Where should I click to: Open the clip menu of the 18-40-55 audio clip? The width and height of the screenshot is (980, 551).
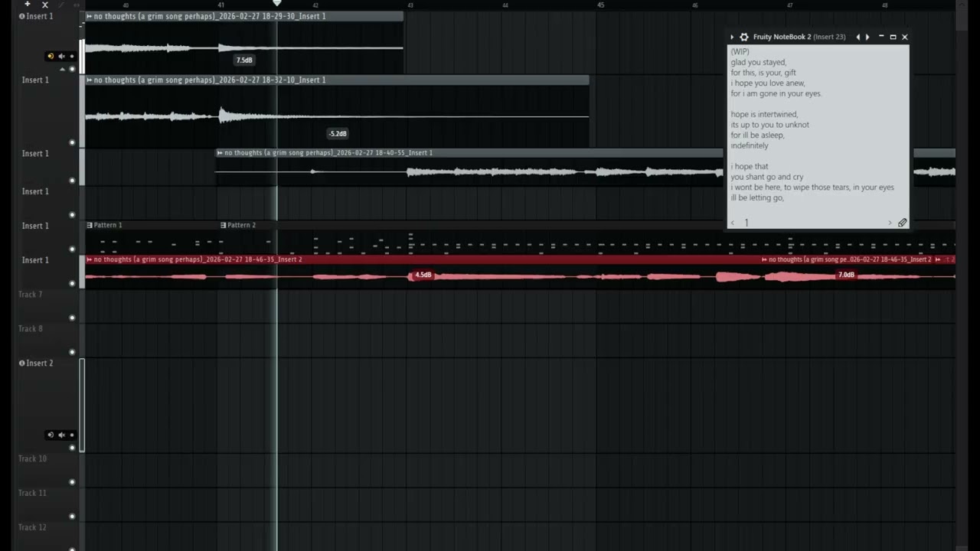220,153
